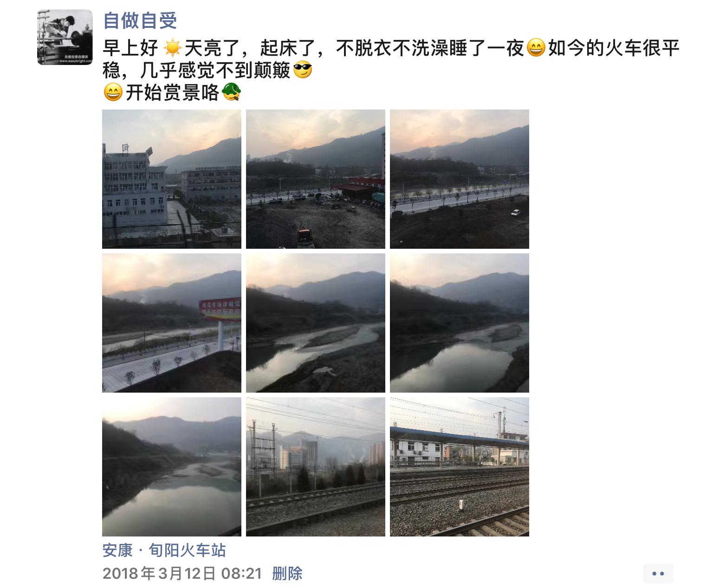Open the 安康·旬阳火车站 location link
The image size is (713, 588).
coord(164,550)
